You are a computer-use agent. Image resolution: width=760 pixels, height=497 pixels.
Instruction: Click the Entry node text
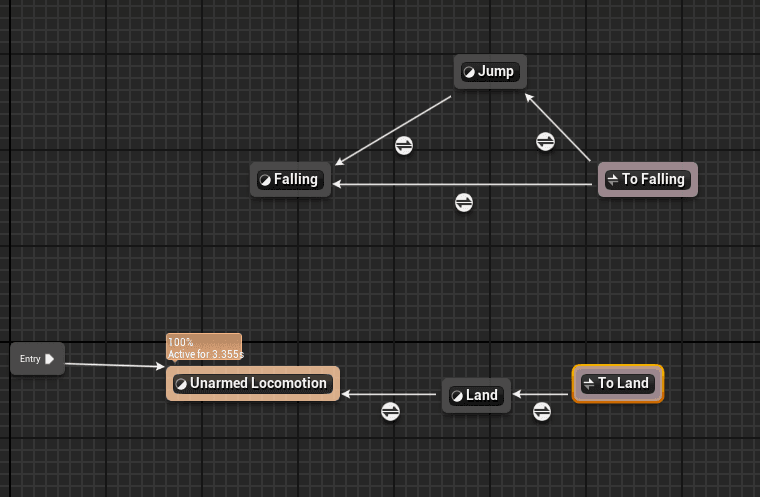point(30,359)
